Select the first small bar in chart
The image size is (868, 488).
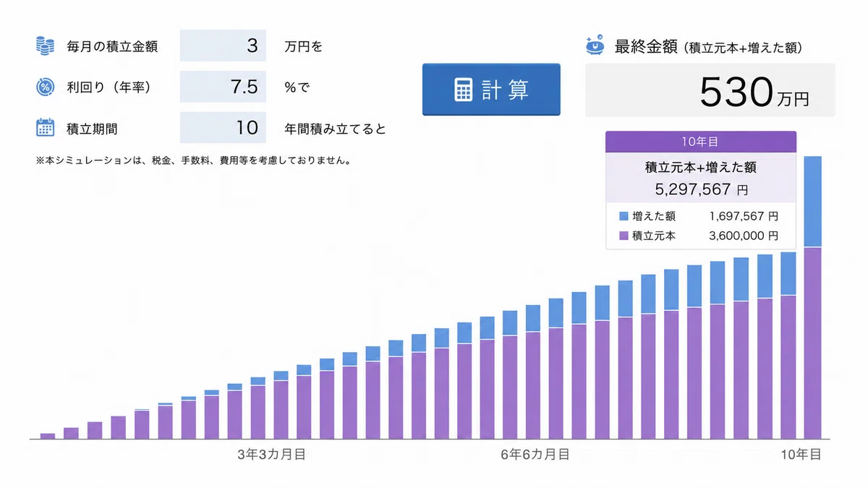click(48, 436)
